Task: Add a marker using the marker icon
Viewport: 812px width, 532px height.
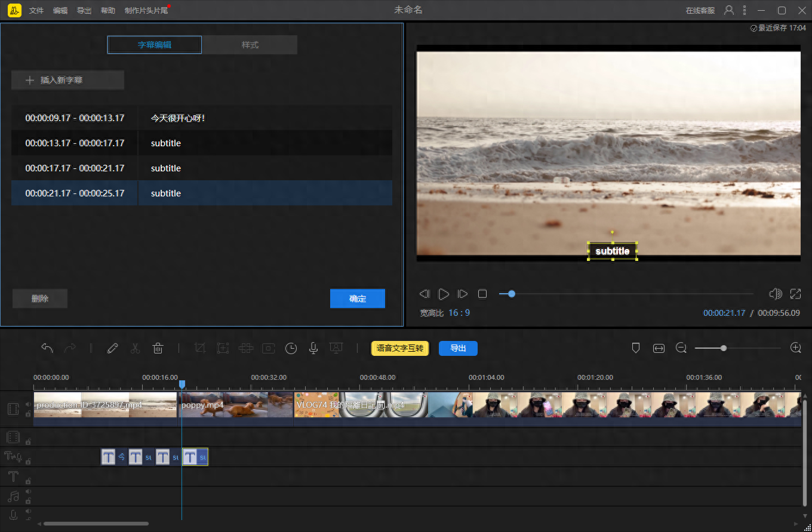Action: pyautogui.click(x=636, y=348)
